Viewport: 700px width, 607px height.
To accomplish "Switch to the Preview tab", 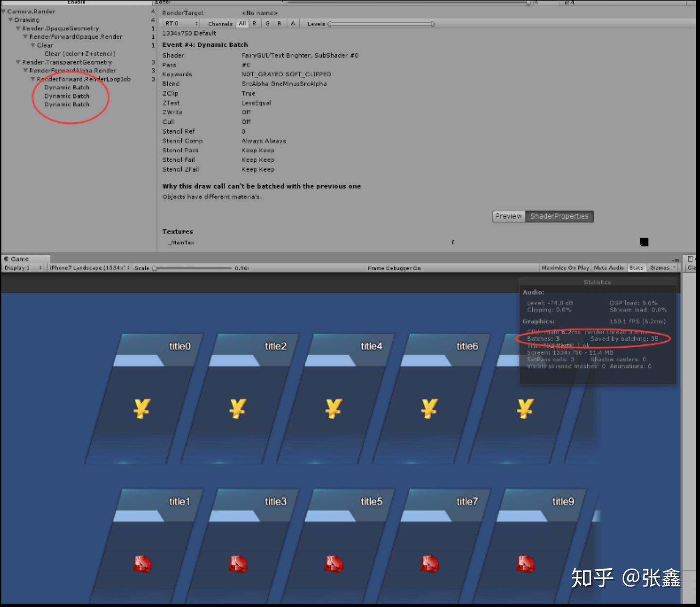I will coord(508,216).
